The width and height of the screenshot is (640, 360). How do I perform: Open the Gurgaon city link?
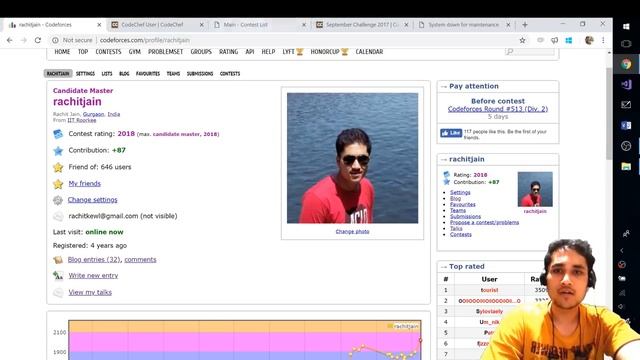click(93, 114)
